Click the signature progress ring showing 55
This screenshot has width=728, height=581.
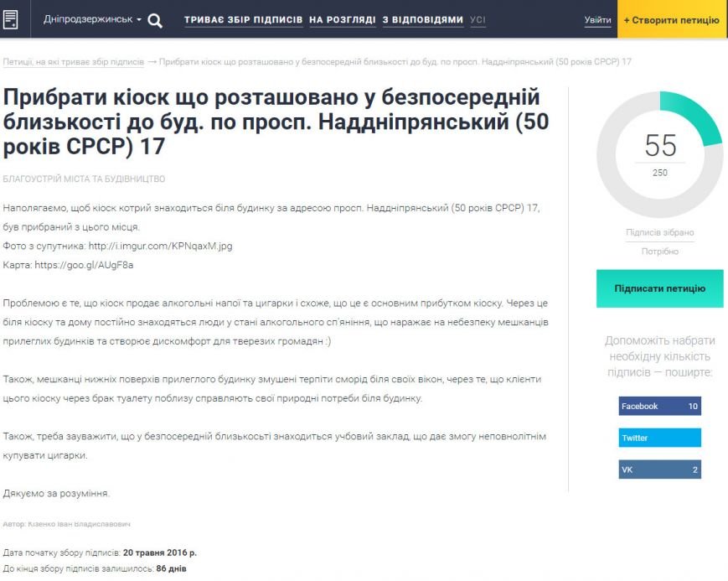pyautogui.click(x=660, y=155)
